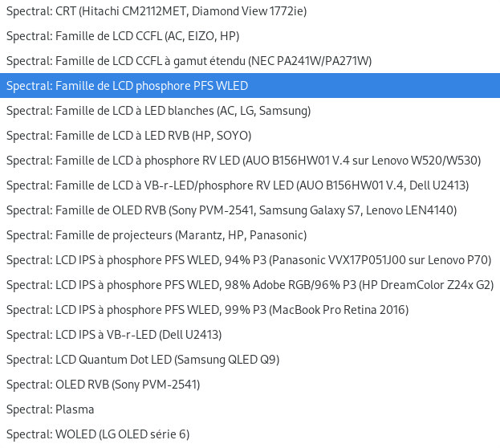The image size is (500, 448).
Task: Select Spectral: CRT Hitachi CM2112MET option
Action: 157,11
